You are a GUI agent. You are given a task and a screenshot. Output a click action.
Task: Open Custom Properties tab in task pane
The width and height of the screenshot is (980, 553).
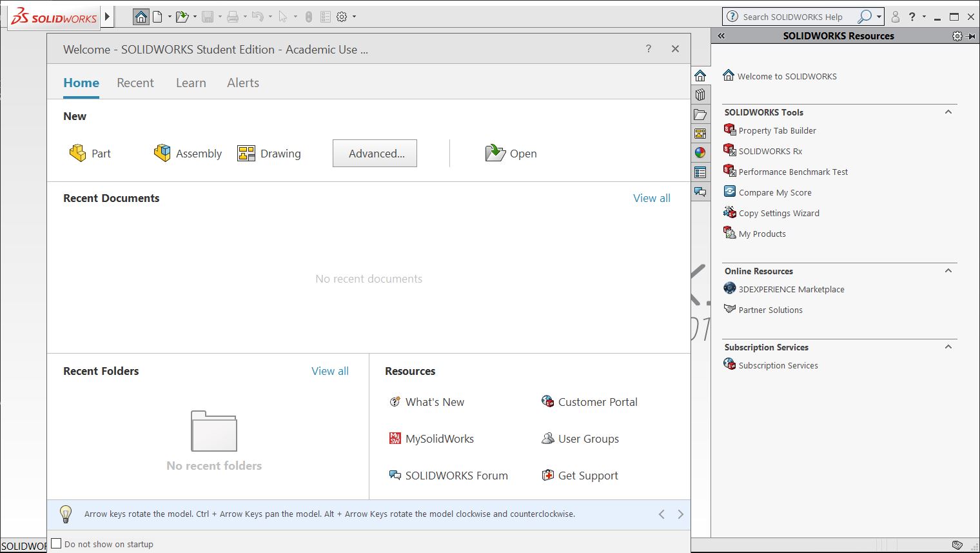point(700,172)
